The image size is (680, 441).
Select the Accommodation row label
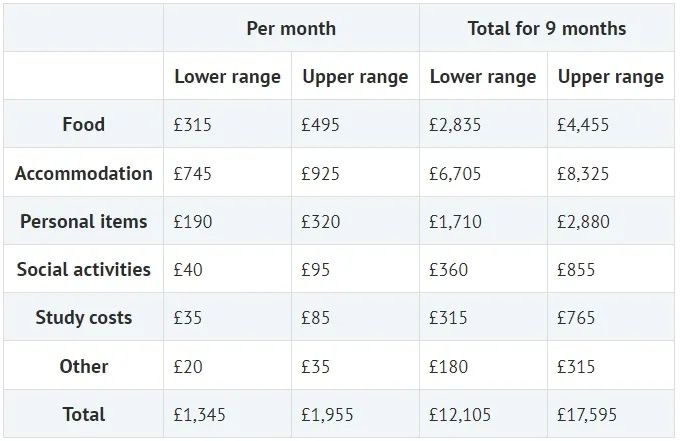point(83,173)
